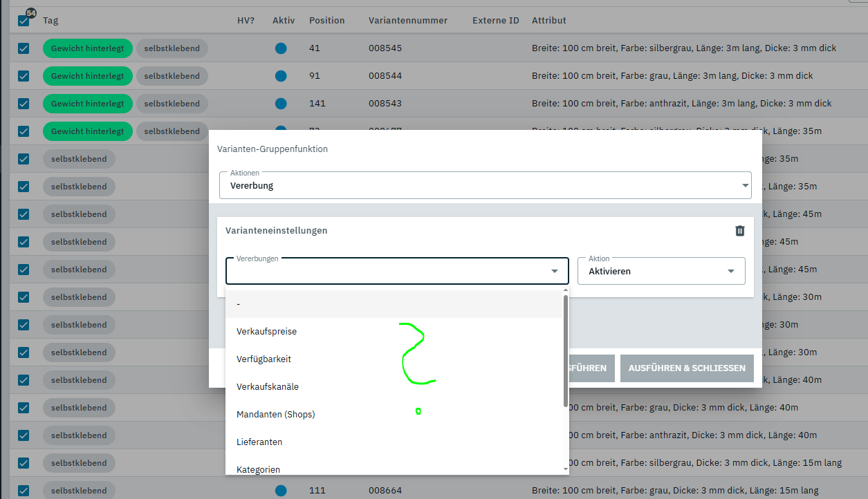Click the Position column header
This screenshot has width=868, height=499.
click(x=326, y=21)
